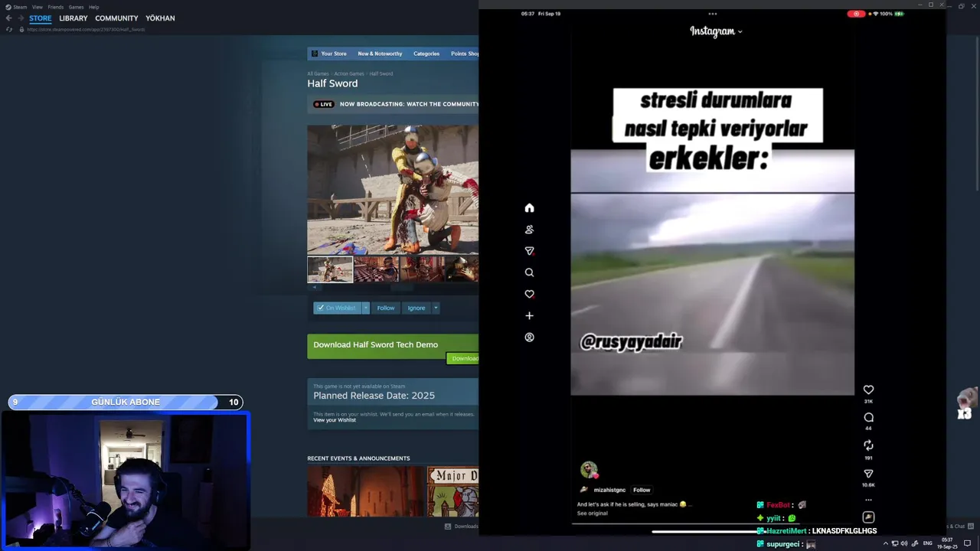Image resolution: width=980 pixels, height=551 pixels.
Task: Open the Windows notification center icon
Action: 967,543
